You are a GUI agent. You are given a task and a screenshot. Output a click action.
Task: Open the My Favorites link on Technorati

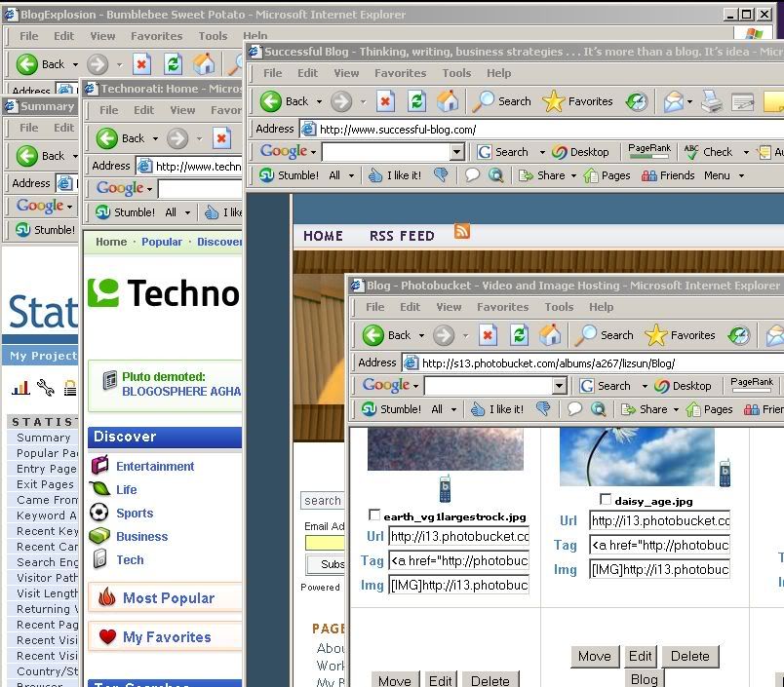point(167,637)
